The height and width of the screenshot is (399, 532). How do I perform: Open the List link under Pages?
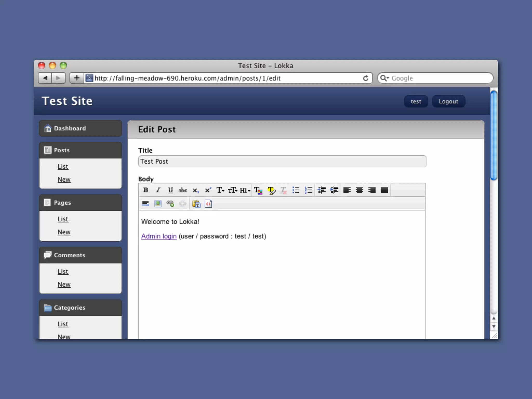coord(63,219)
